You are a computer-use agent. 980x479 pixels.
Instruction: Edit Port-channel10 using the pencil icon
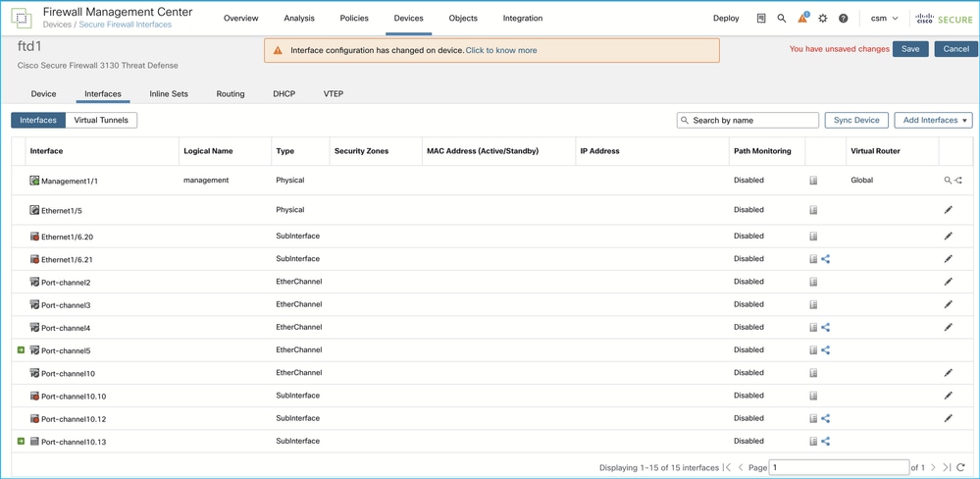tap(949, 373)
